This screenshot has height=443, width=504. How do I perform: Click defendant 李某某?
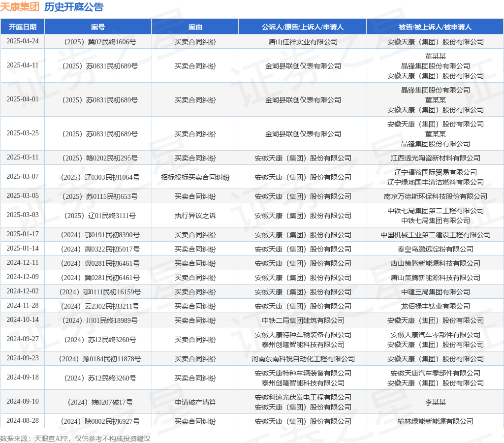point(435,402)
